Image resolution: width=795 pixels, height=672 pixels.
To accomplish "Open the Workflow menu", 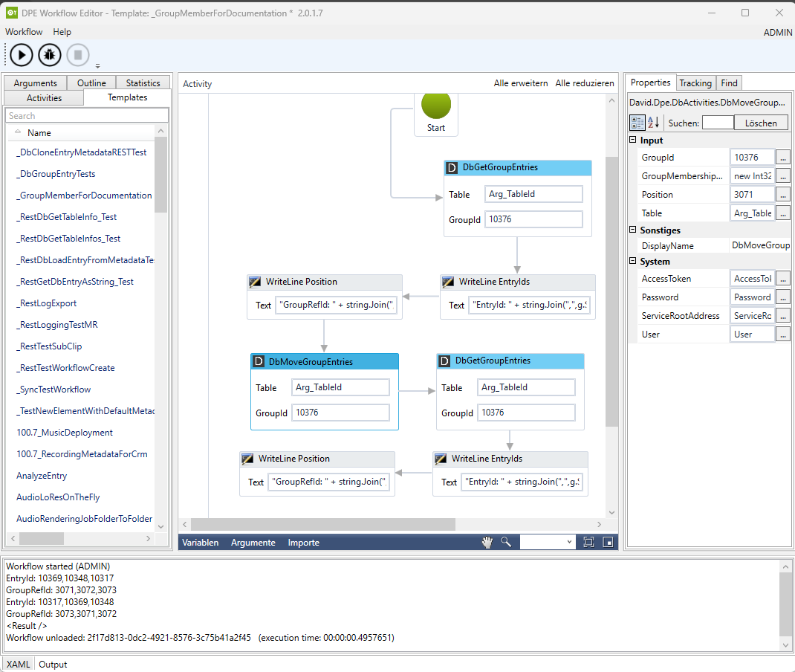I will [x=24, y=32].
